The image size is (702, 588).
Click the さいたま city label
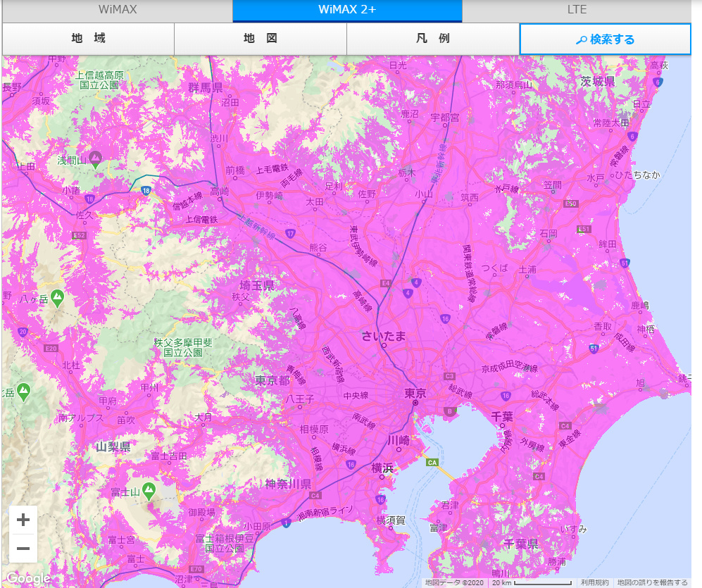click(x=384, y=336)
